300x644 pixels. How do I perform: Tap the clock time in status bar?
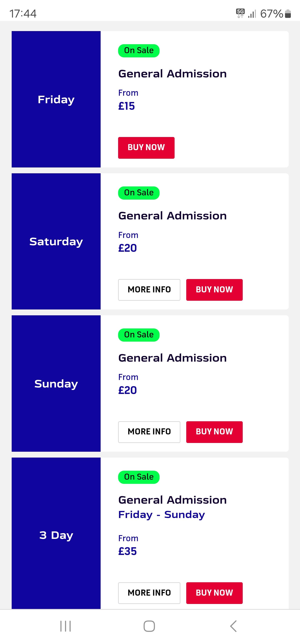pyautogui.click(x=23, y=14)
